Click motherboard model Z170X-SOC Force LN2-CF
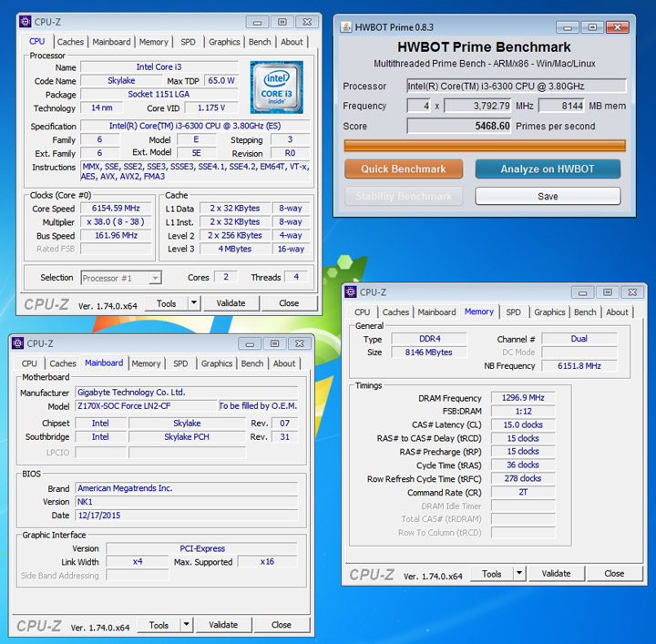Image resolution: width=656 pixels, height=644 pixels. point(146,405)
